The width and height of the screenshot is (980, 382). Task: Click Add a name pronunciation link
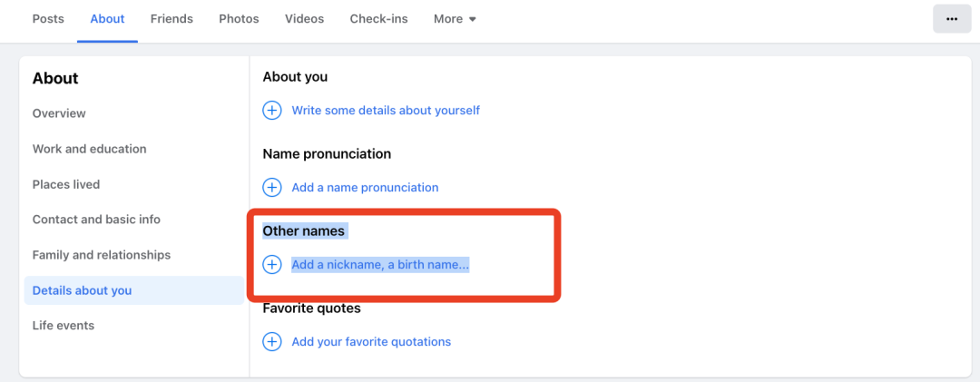(x=365, y=188)
